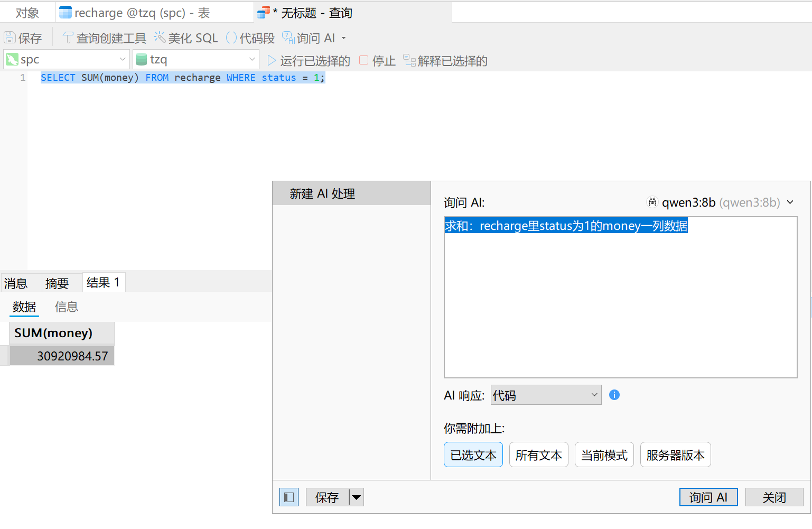The height and width of the screenshot is (529, 812).
Task: Open the qwen3:8b model selector dropdown
Action: 790,202
